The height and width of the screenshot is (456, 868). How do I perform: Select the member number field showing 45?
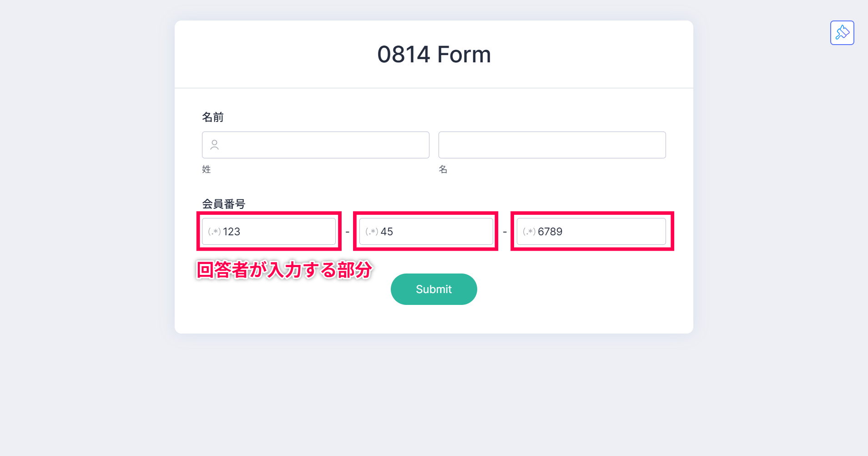point(426,231)
